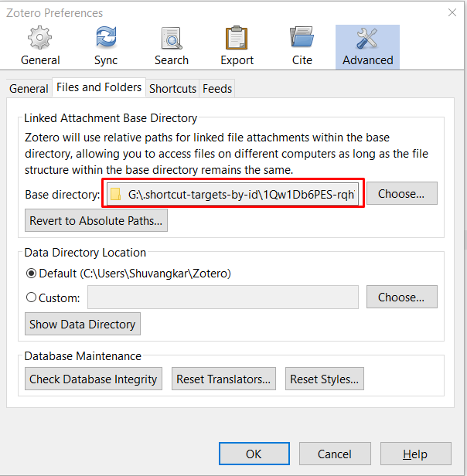This screenshot has width=467, height=476.
Task: Open the Search preferences pane
Action: [x=172, y=46]
